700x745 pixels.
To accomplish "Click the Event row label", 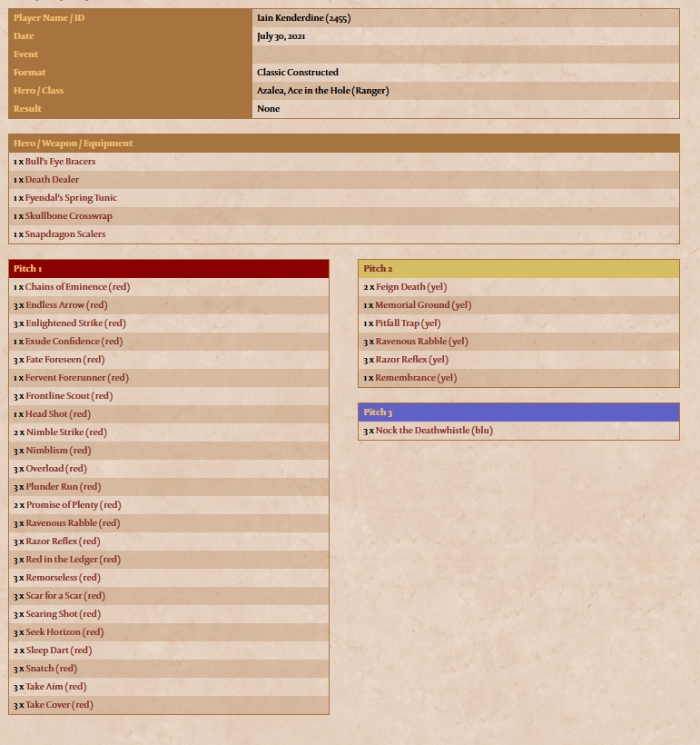I will pos(25,55).
